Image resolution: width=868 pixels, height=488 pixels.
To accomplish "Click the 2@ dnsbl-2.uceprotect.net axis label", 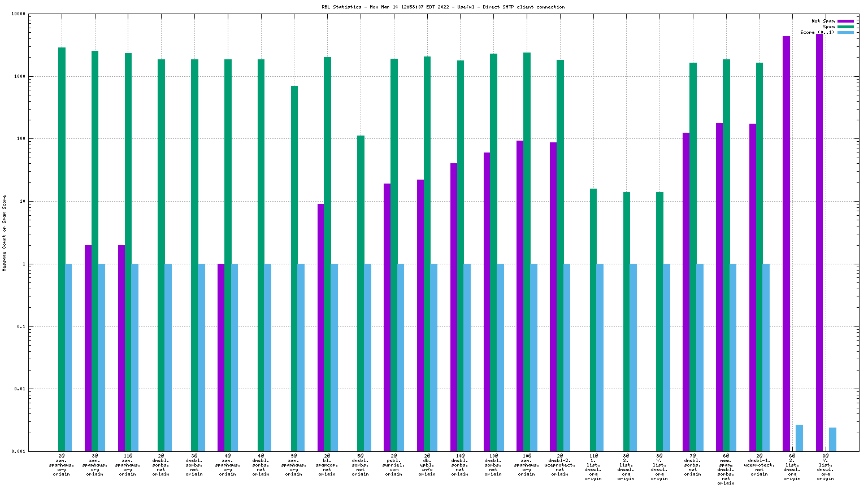I will tap(559, 464).
